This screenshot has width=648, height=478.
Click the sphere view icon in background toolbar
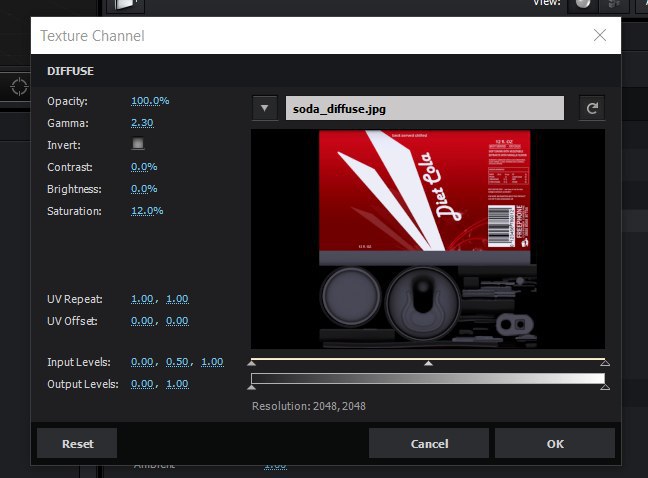pos(583,4)
